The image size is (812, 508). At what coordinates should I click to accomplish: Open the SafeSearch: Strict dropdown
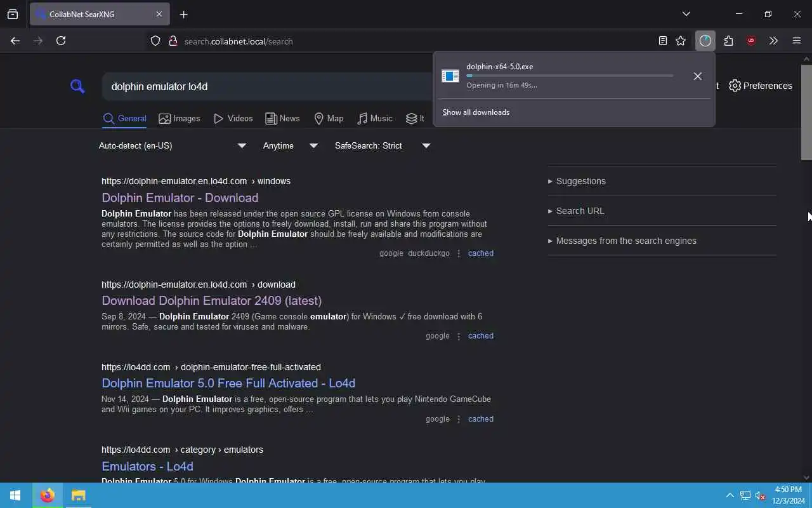point(383,145)
